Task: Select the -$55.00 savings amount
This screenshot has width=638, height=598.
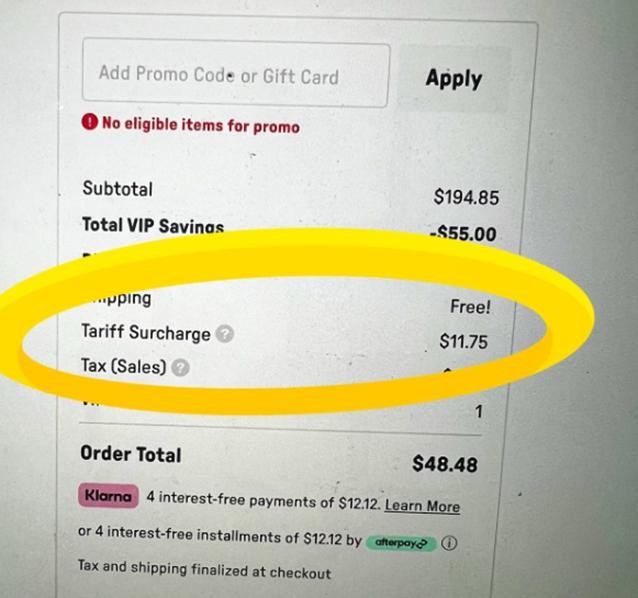Action: tap(463, 234)
